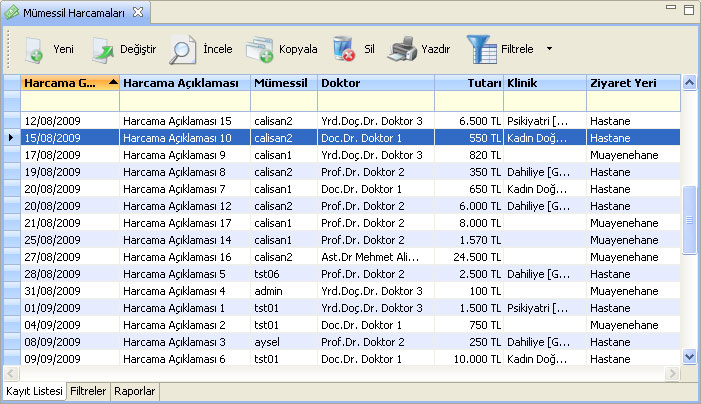Select the Kayıt Listesi tab

click(34, 391)
